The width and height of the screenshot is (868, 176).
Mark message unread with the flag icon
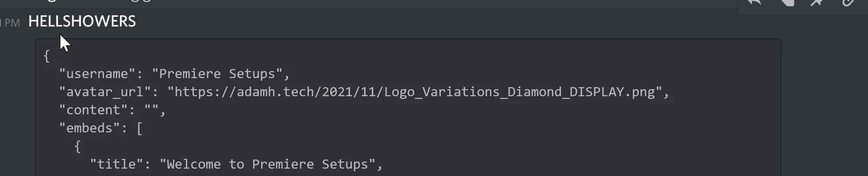point(786,3)
